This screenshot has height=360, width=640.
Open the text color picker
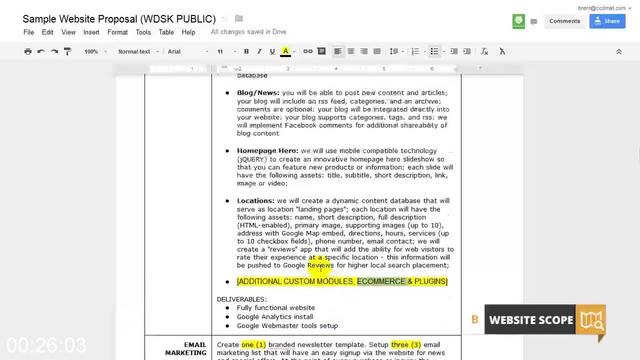[286, 51]
